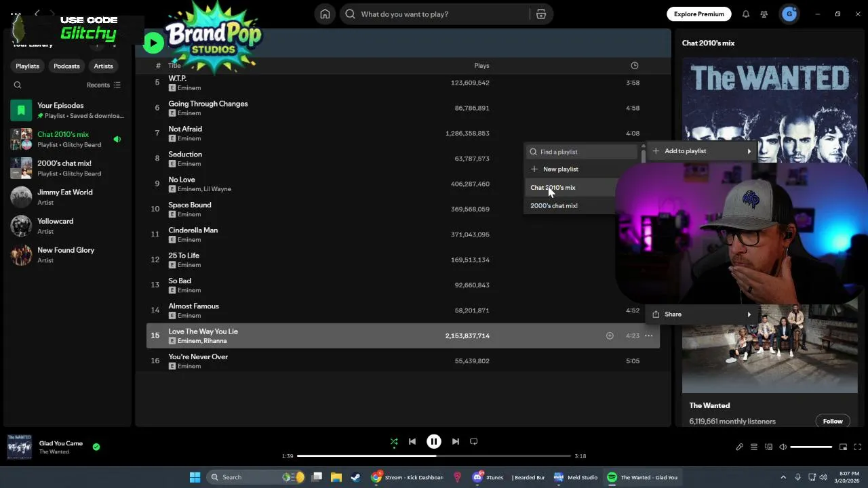
Task: Open the Rihanna artist link on Love The Way You Lie
Action: click(215, 341)
